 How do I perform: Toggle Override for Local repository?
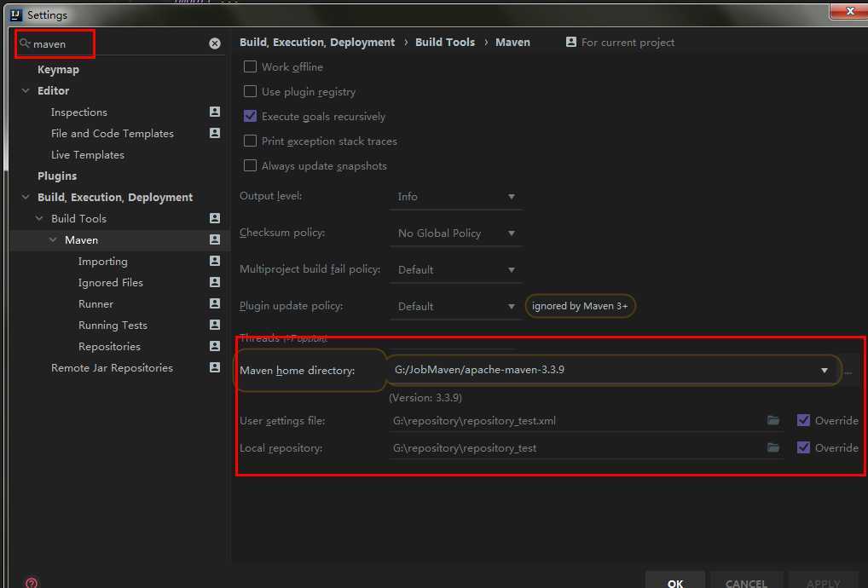tap(803, 447)
